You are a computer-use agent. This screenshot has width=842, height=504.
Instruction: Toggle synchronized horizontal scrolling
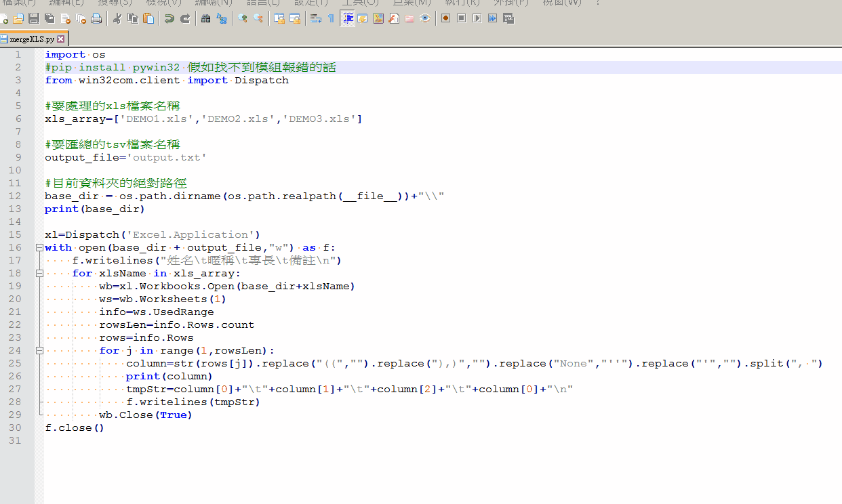pyautogui.click(x=294, y=18)
